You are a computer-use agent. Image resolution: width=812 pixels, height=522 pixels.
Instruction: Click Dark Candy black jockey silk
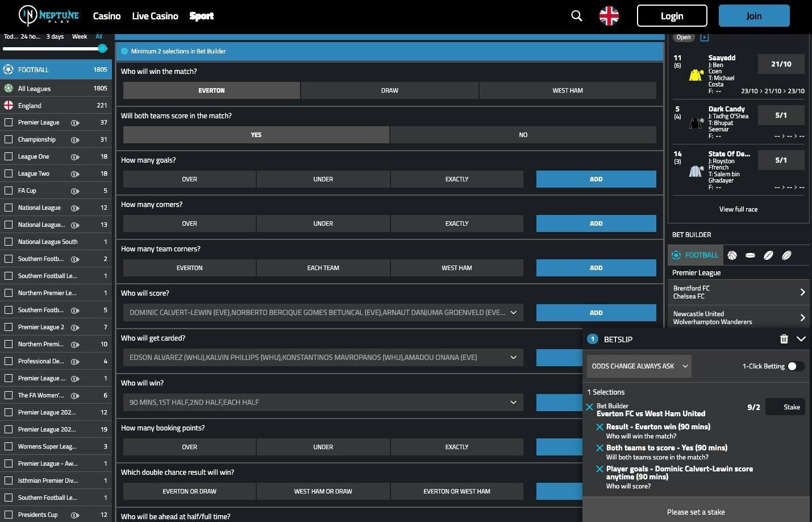[696, 123]
